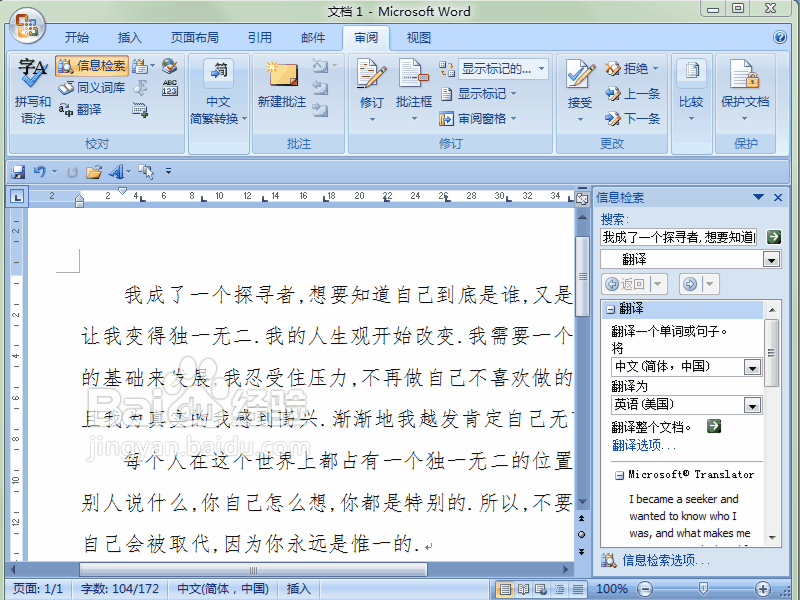
Task: Switch to the 页面布局 Page Layout tab
Action: click(194, 38)
